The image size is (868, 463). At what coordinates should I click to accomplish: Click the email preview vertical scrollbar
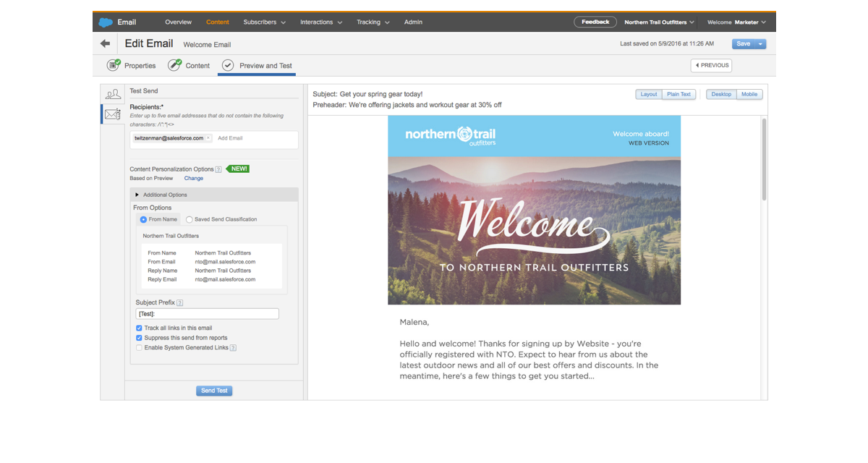764,161
